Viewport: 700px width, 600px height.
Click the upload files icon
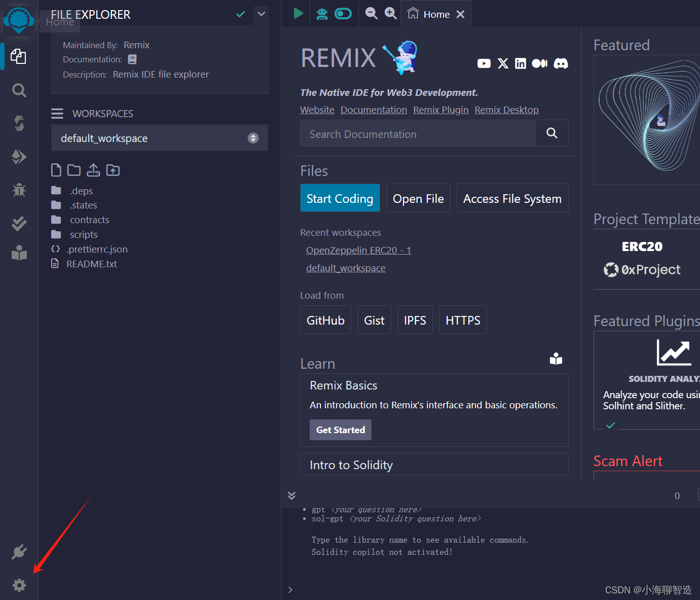(93, 170)
